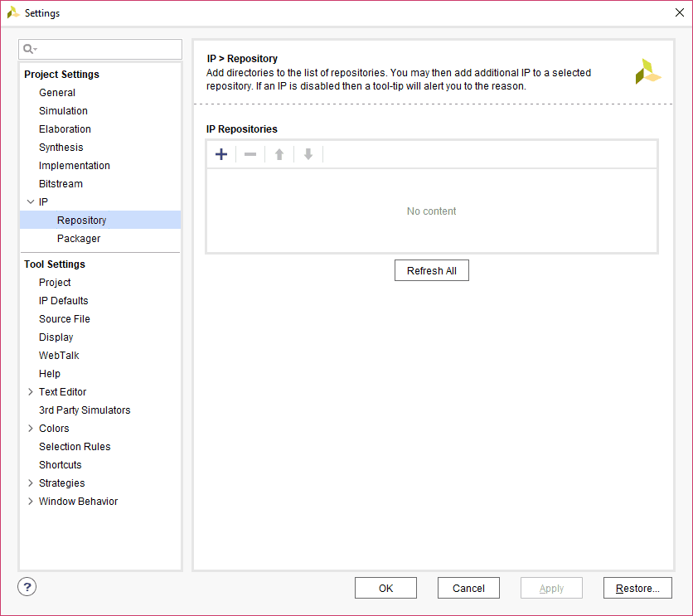This screenshot has width=693, height=616.
Task: Select 3rd Party Simulators settings
Action: click(x=85, y=410)
